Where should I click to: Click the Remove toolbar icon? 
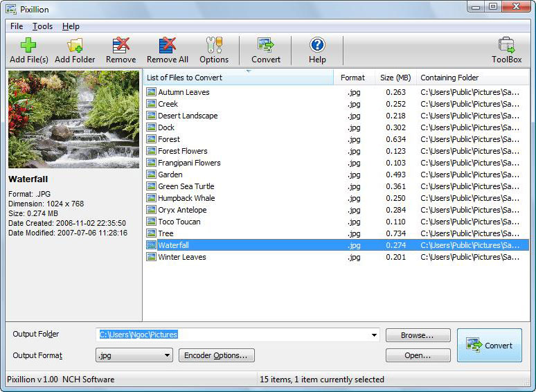click(121, 45)
